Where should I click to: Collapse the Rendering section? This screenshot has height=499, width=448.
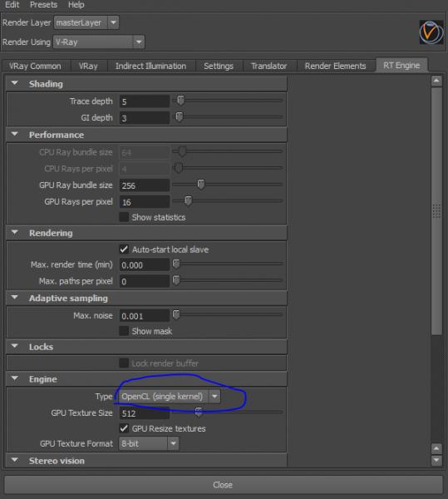click(15, 232)
